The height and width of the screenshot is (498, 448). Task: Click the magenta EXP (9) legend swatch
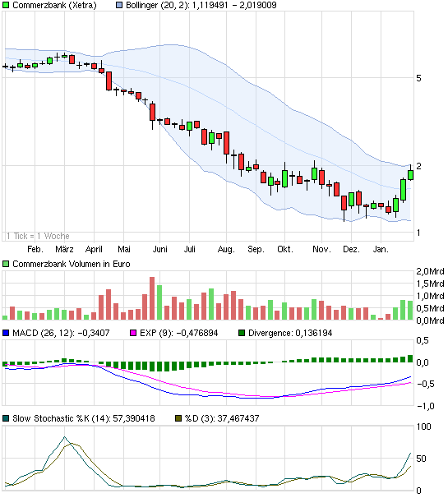click(x=133, y=333)
